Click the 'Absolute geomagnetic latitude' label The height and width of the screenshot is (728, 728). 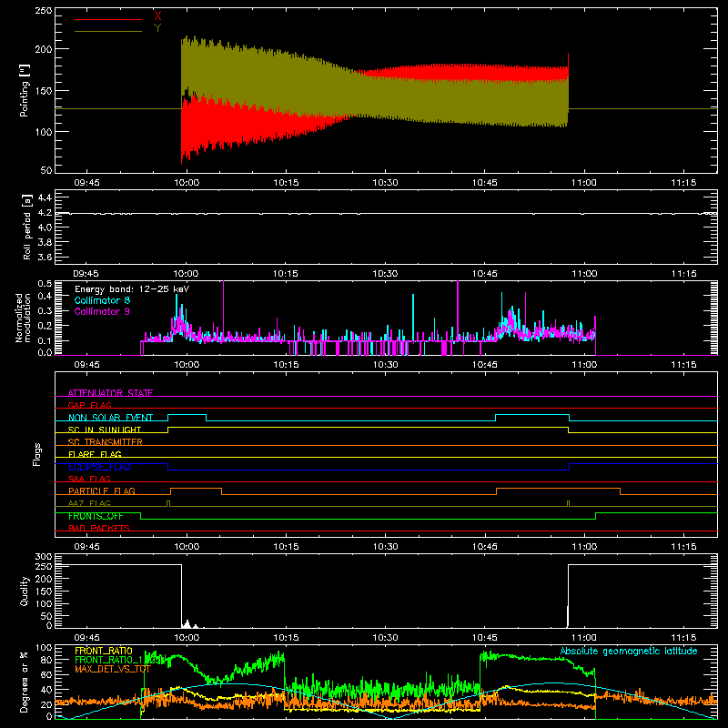pos(629,651)
